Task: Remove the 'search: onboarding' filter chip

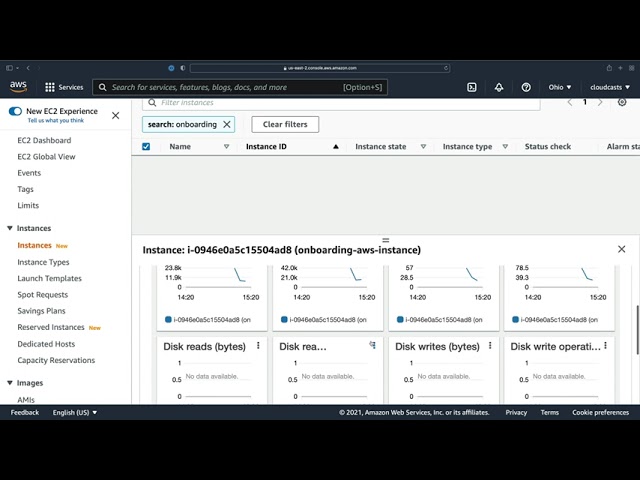Action: pos(227,124)
